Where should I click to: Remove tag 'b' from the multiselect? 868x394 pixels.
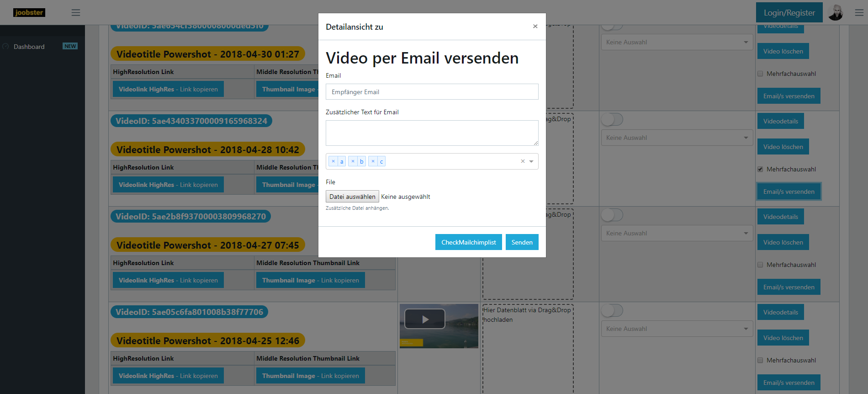click(x=353, y=161)
